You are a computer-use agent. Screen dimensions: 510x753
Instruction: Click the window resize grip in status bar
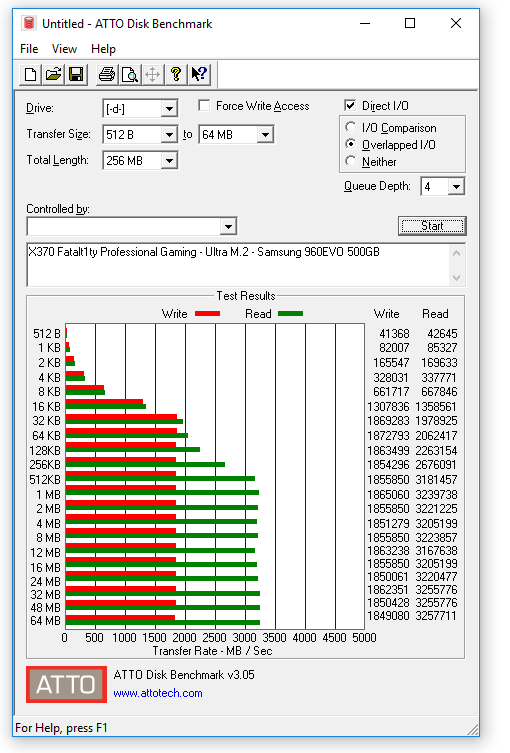473,729
